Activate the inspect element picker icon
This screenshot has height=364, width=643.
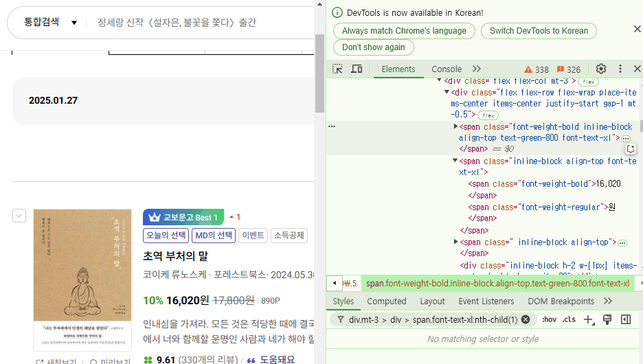point(337,69)
